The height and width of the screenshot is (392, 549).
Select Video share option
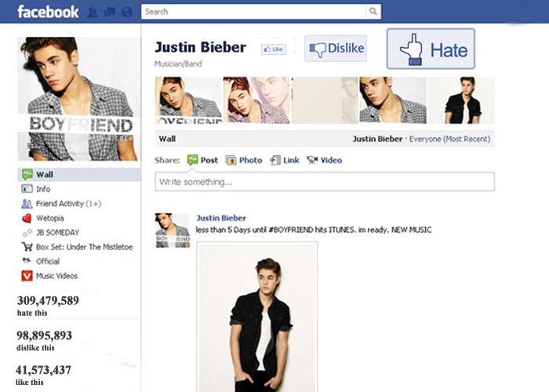pyautogui.click(x=325, y=160)
